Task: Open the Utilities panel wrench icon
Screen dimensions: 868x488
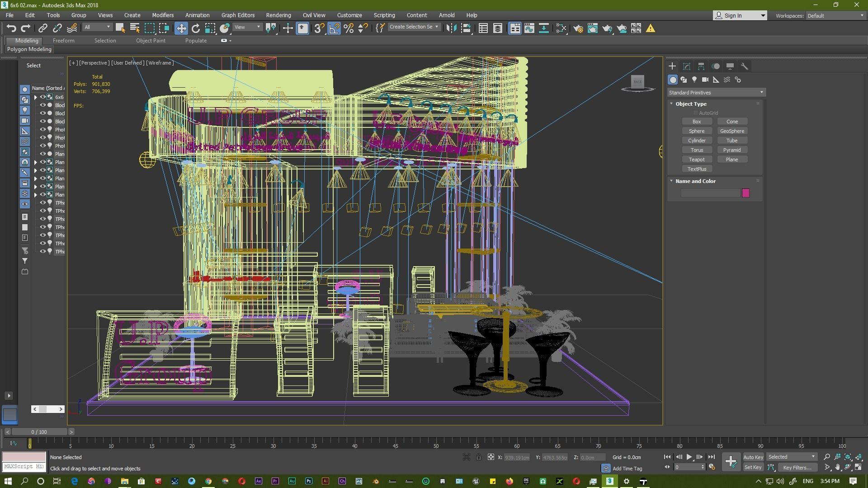Action: pos(745,66)
